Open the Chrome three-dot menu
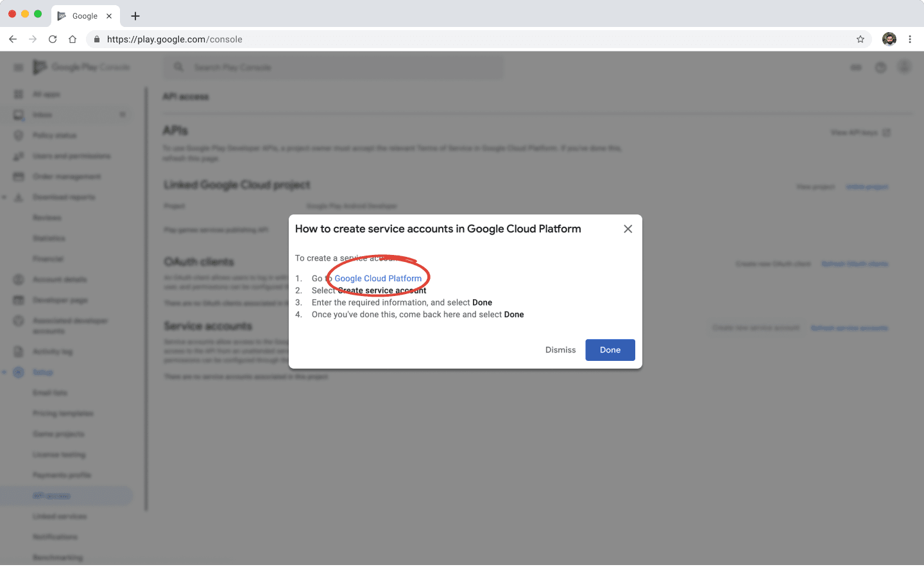 (x=910, y=39)
